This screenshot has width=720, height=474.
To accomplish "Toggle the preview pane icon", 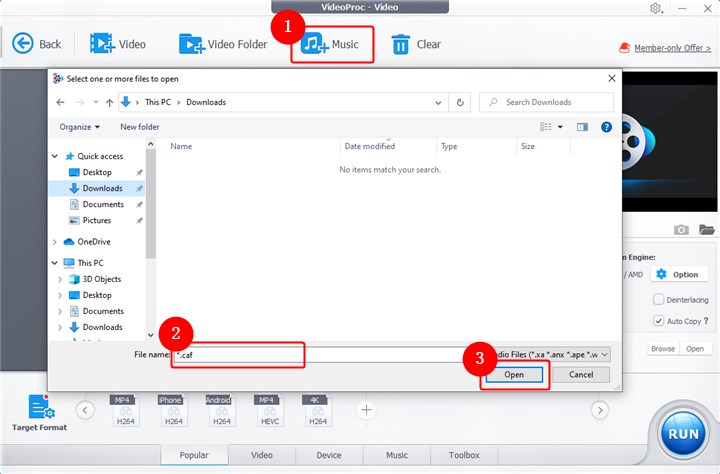I will click(582, 127).
